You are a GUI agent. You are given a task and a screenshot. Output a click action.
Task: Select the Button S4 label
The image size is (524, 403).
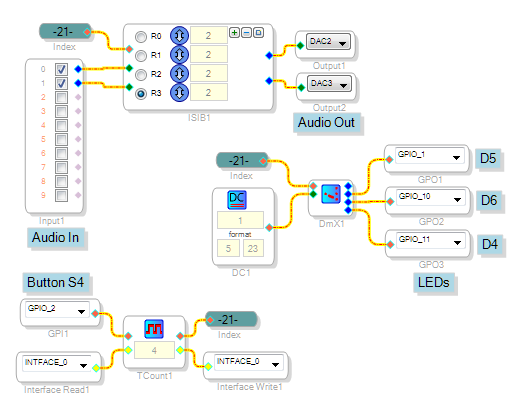[55, 282]
